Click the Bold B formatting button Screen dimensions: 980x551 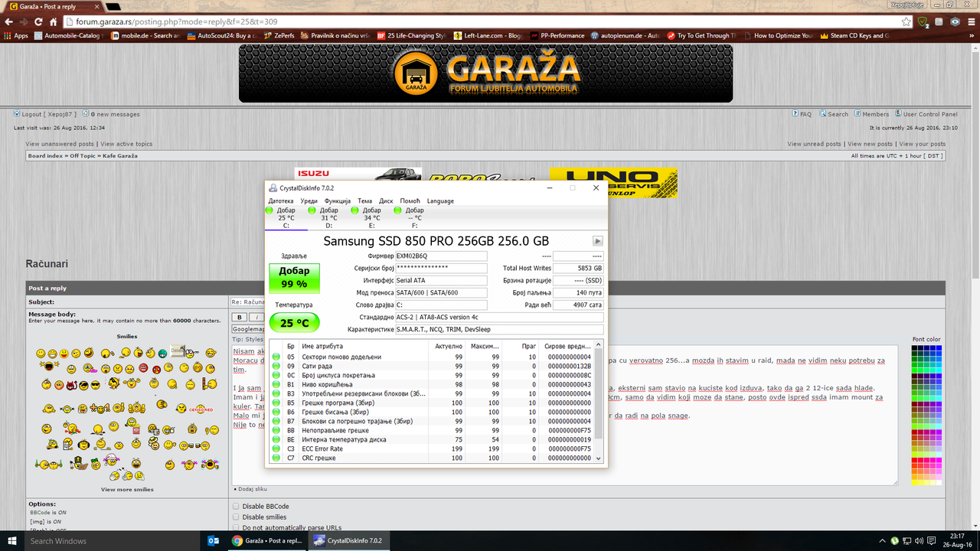(240, 317)
